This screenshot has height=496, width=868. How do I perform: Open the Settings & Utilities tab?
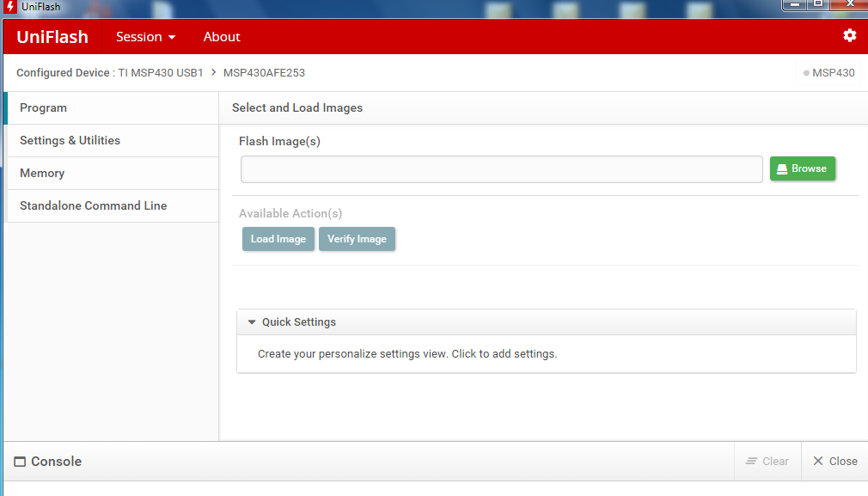[x=113, y=141]
